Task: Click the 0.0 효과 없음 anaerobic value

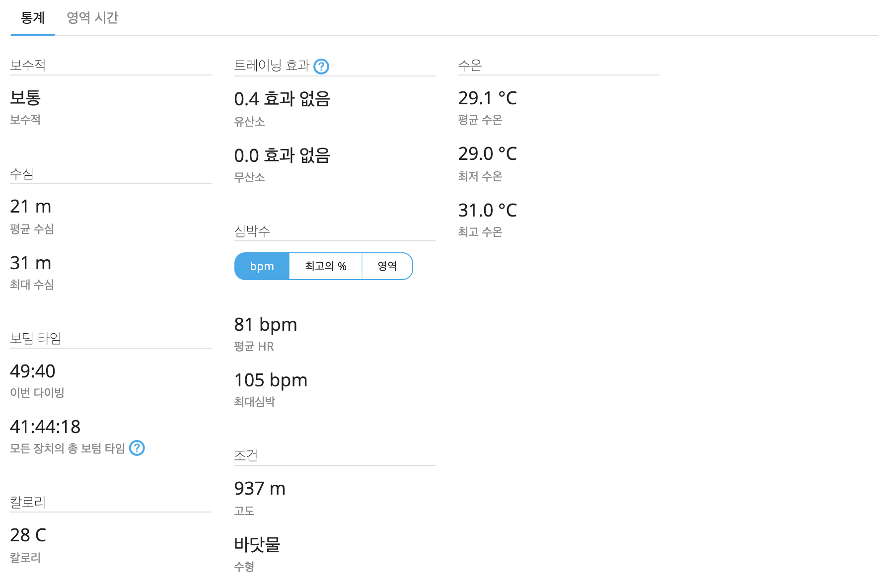Action: [282, 155]
